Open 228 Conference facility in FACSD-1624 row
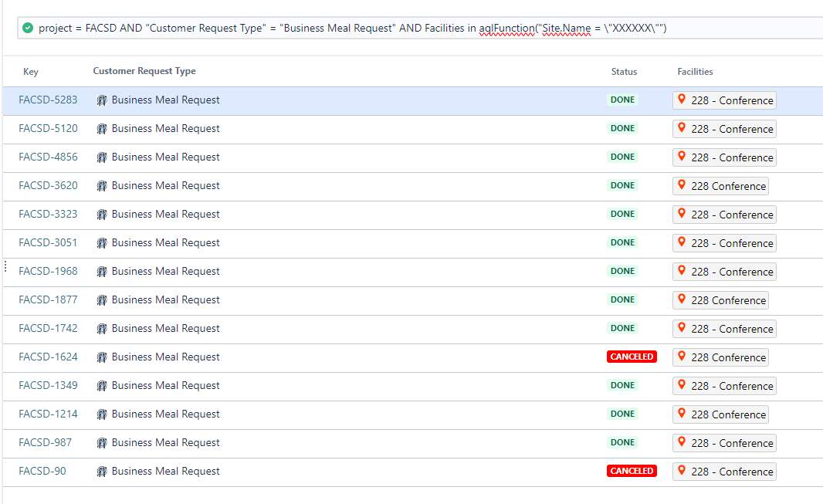Screen dimensions: 823x504 tap(720, 357)
